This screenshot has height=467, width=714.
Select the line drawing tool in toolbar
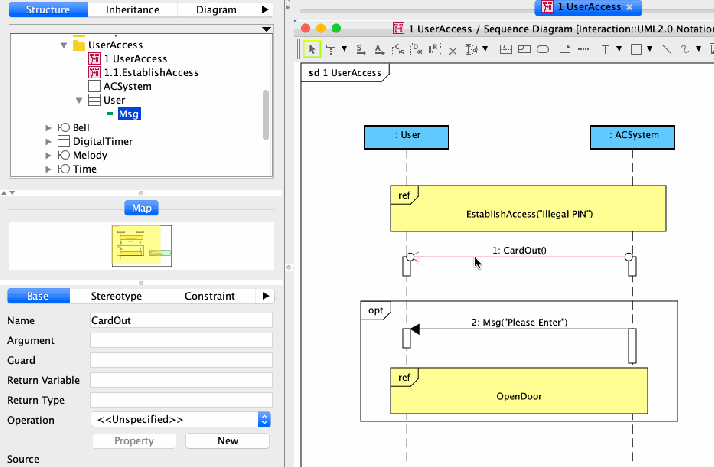point(664,49)
